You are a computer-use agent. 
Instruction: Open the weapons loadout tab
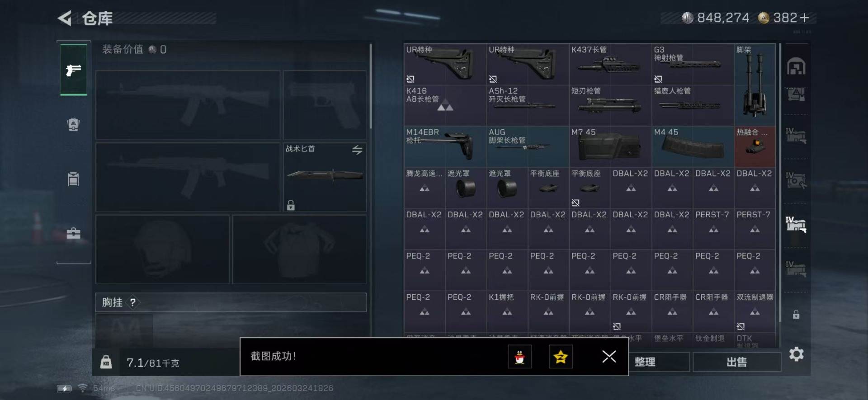pyautogui.click(x=74, y=70)
